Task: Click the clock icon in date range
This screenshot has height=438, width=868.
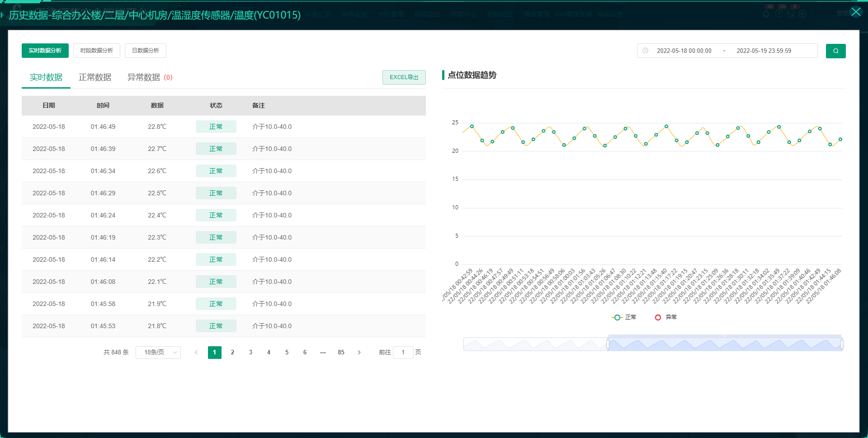Action: pos(646,51)
